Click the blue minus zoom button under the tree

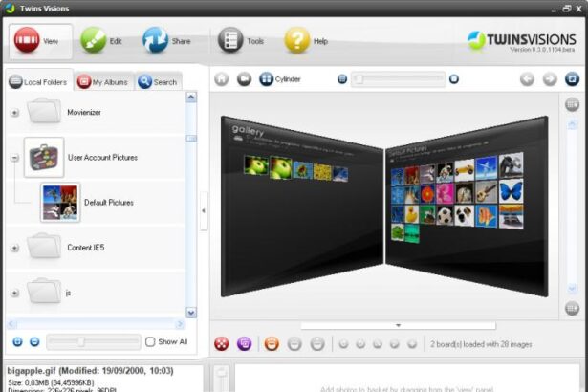(34, 341)
